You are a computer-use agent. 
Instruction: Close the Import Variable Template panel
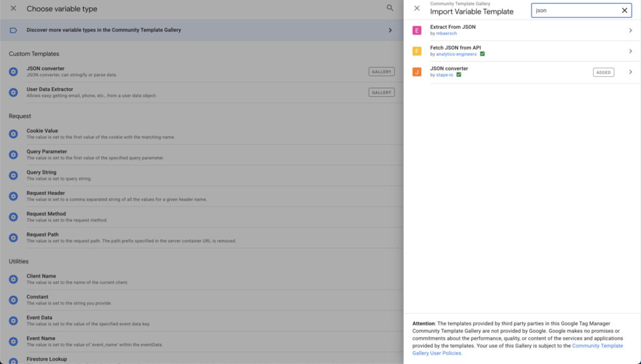(417, 9)
